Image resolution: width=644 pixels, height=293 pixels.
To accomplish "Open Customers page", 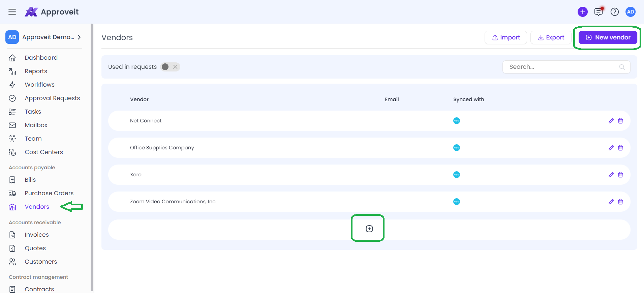I will pyautogui.click(x=41, y=262).
